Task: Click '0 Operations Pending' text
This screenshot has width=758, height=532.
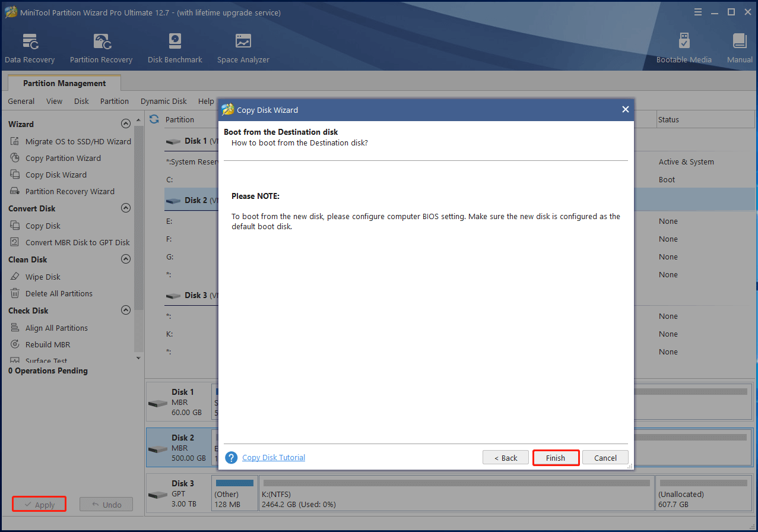Action: click(48, 370)
